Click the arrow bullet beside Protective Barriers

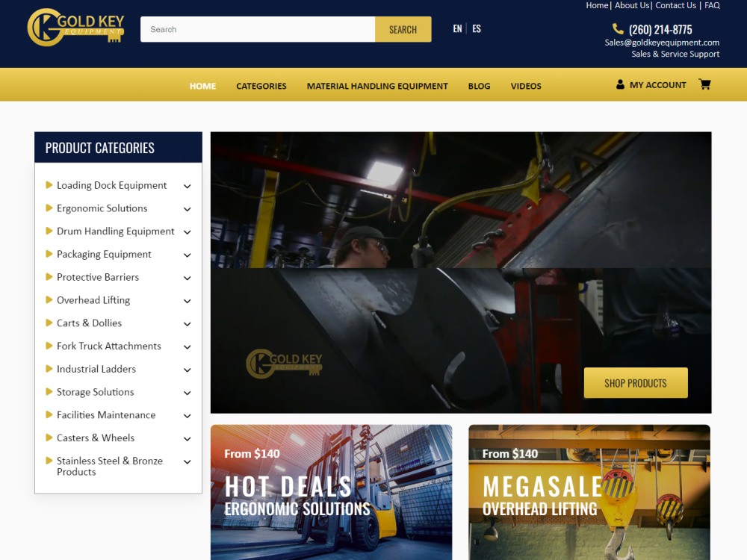pos(49,277)
